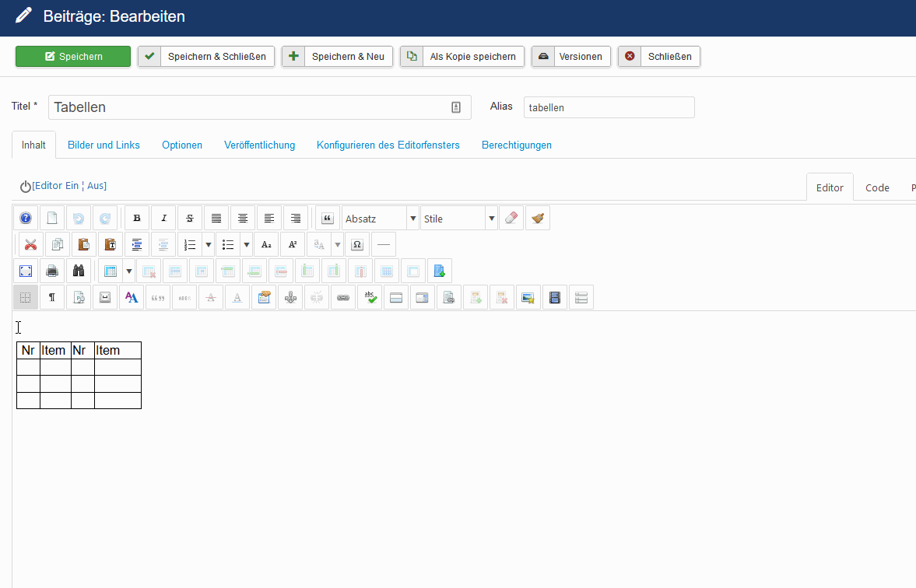Click the remove formatting eraser icon

pyautogui.click(x=511, y=219)
